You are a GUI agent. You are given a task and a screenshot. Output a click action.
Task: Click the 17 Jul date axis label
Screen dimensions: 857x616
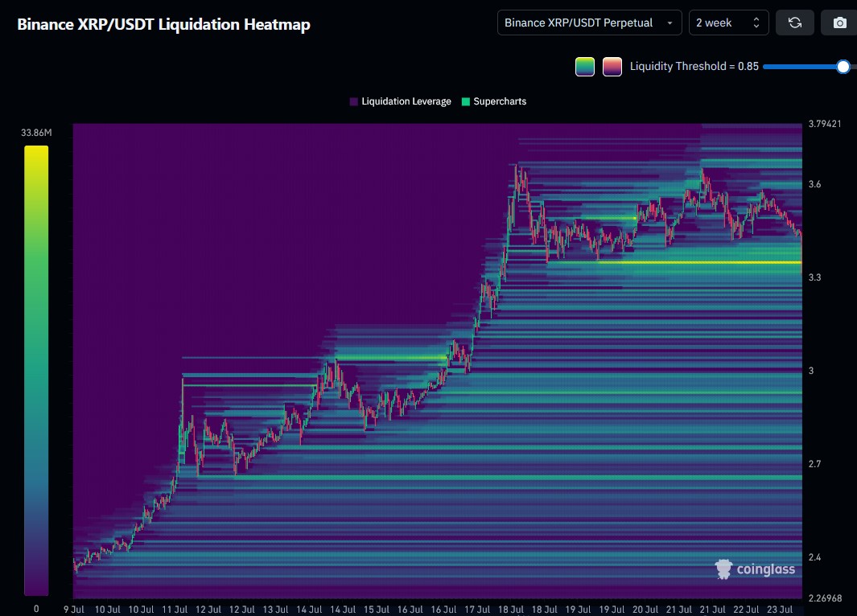click(x=477, y=610)
